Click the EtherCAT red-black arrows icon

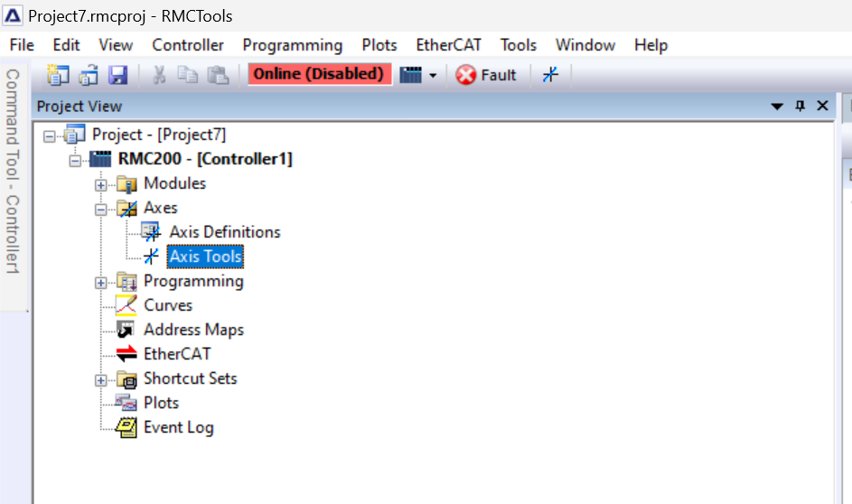(126, 353)
